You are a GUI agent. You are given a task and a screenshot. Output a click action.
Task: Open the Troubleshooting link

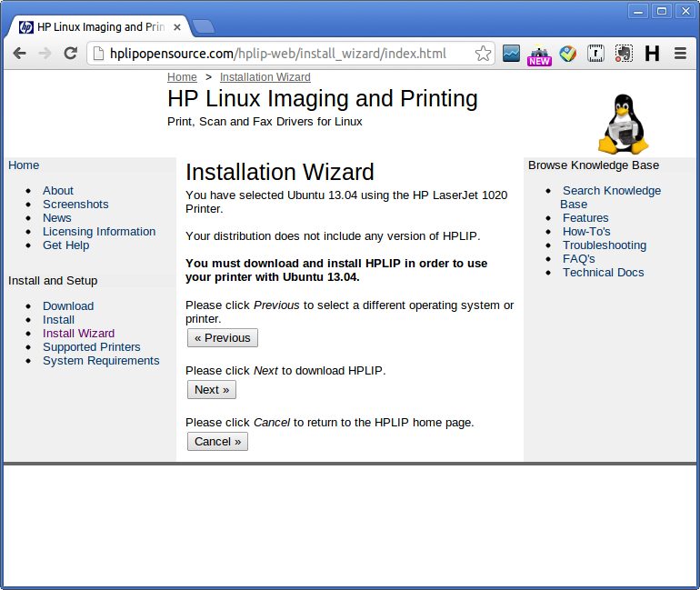pos(605,245)
